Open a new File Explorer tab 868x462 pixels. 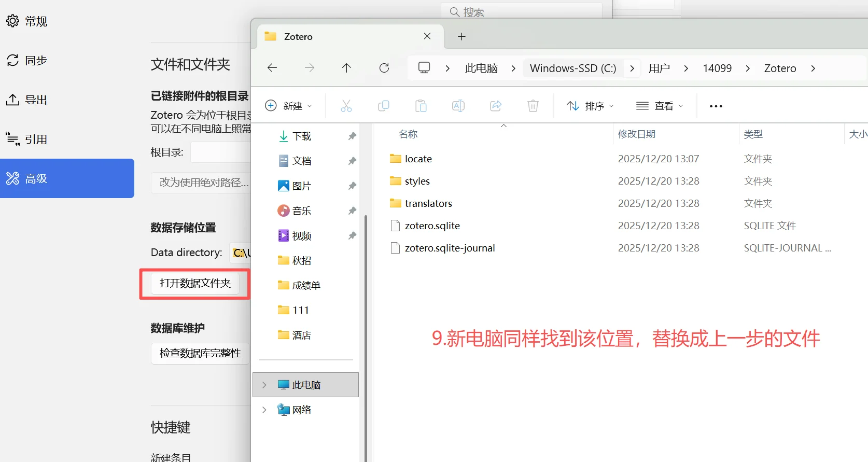pyautogui.click(x=461, y=36)
